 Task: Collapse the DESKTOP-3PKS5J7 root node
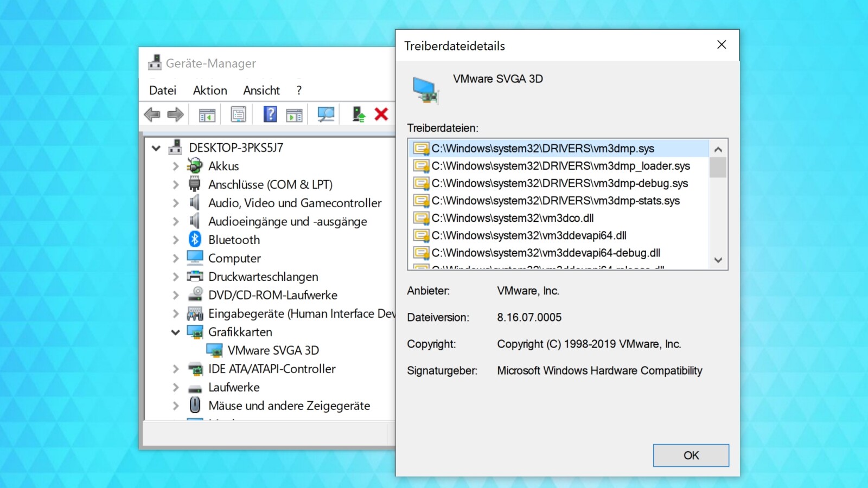[156, 147]
